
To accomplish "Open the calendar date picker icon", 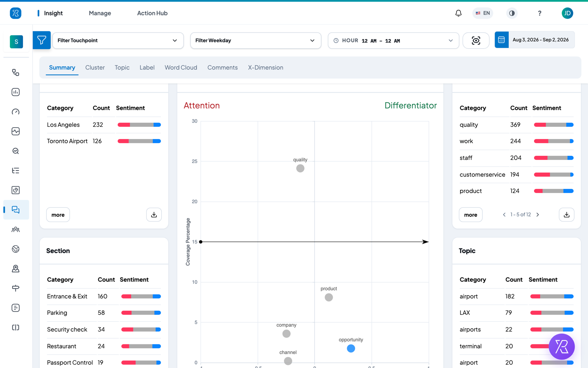I will coord(501,40).
